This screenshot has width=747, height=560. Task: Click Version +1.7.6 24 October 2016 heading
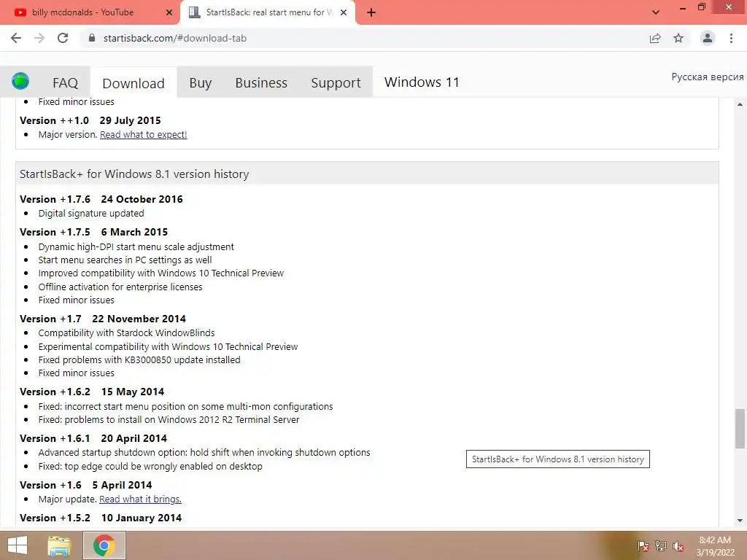click(101, 199)
